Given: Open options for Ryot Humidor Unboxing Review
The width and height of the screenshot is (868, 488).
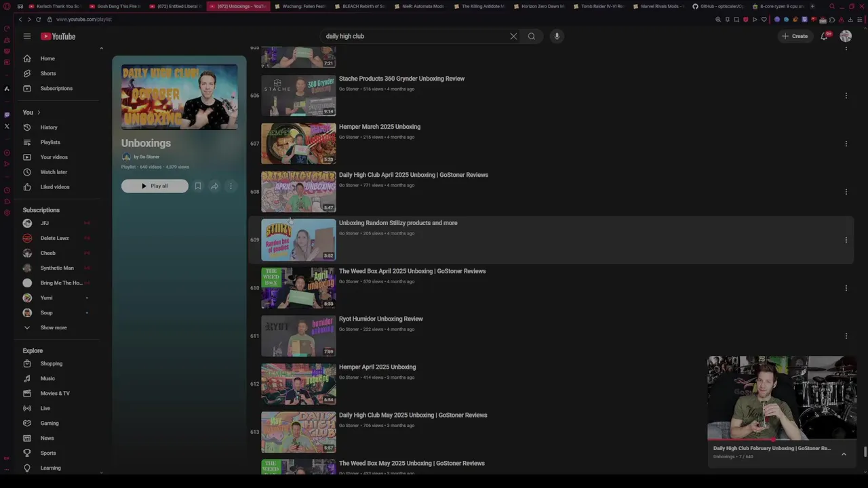Looking at the screenshot, I should (846, 336).
